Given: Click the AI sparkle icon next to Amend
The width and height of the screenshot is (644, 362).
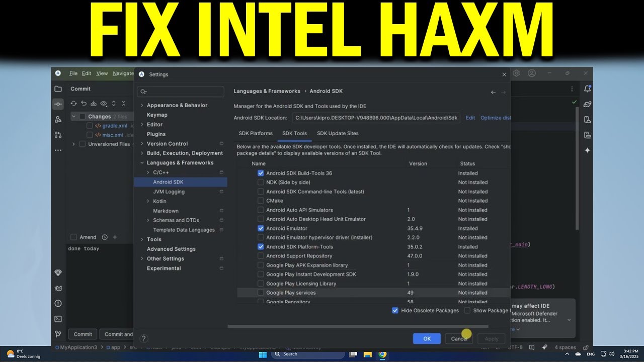Looking at the screenshot, I should point(115,237).
